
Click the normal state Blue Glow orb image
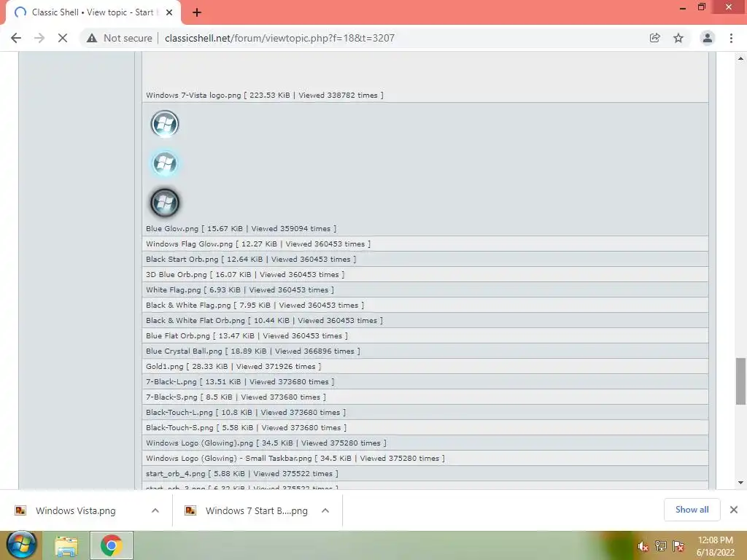(165, 124)
